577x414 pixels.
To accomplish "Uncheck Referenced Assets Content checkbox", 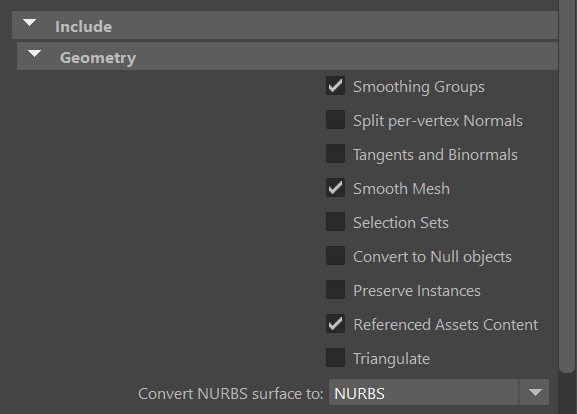I will pos(335,323).
